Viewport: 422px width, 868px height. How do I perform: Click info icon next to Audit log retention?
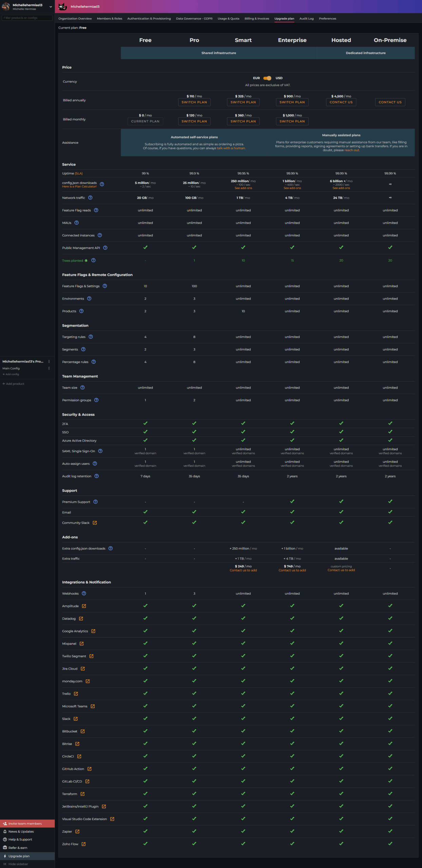click(x=96, y=476)
